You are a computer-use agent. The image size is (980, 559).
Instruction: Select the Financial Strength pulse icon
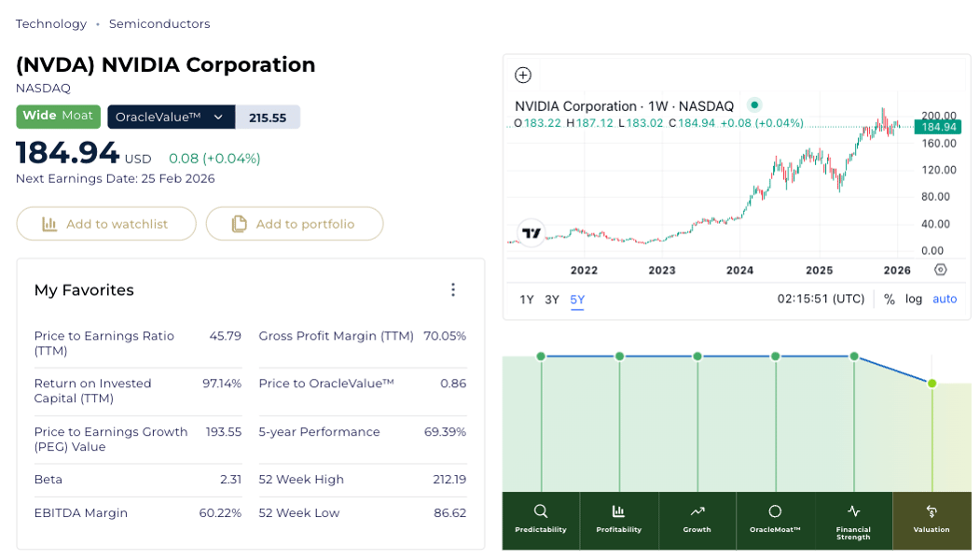tap(853, 511)
